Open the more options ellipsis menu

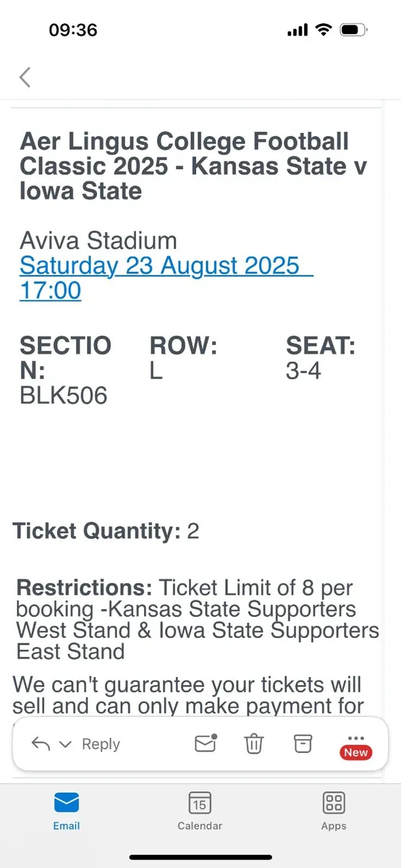click(x=355, y=738)
